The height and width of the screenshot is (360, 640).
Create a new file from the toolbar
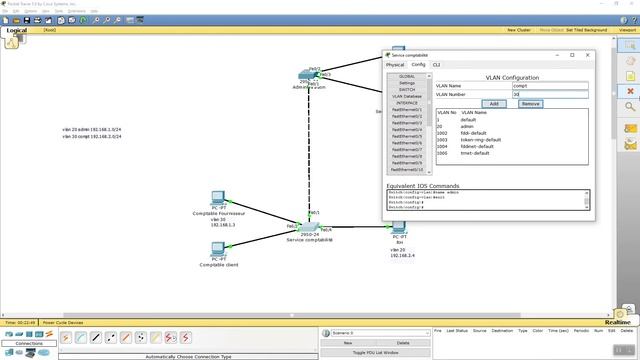pyautogui.click(x=5, y=20)
